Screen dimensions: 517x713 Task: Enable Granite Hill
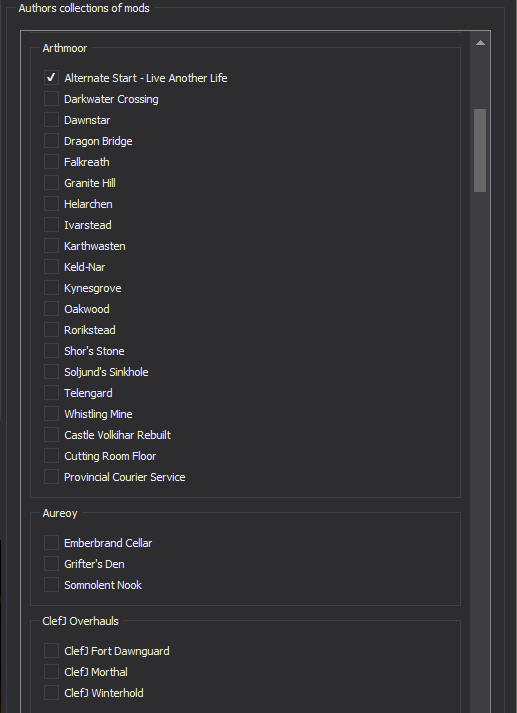(51, 182)
